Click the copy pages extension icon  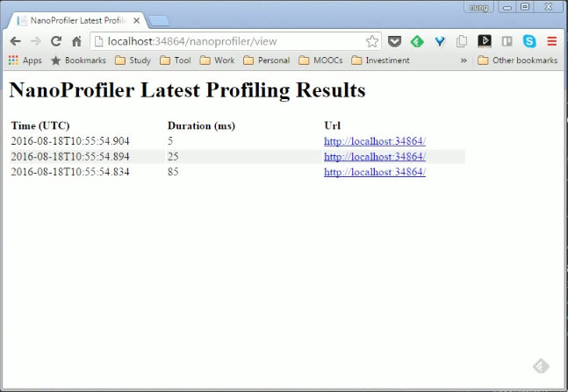(462, 41)
